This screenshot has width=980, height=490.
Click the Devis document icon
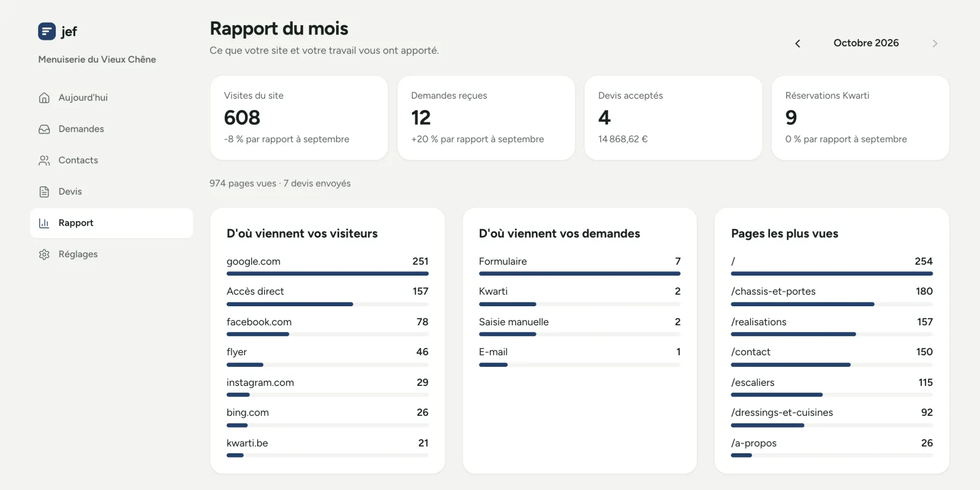44,192
